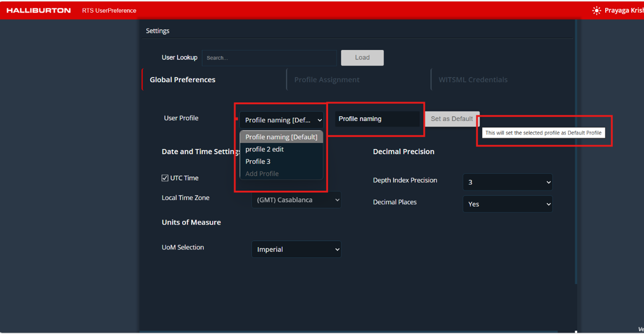The image size is (644, 334).
Task: Click the profile name text field
Action: pos(377,119)
